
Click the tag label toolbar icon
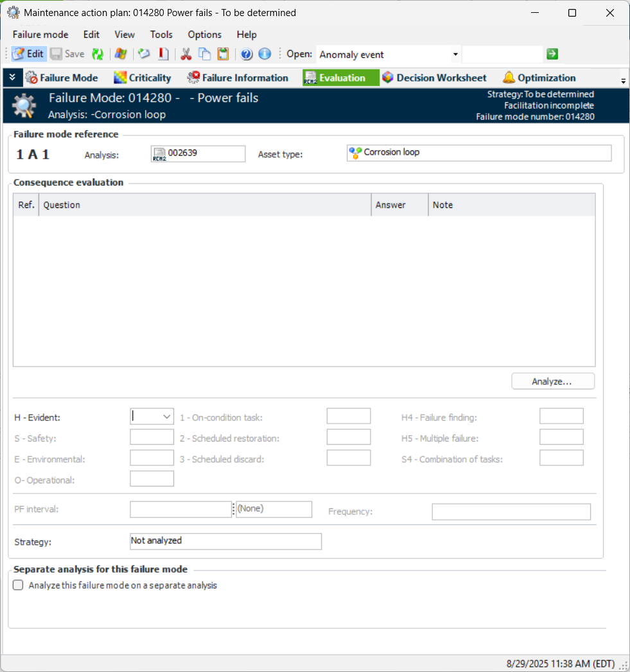pyautogui.click(x=144, y=54)
